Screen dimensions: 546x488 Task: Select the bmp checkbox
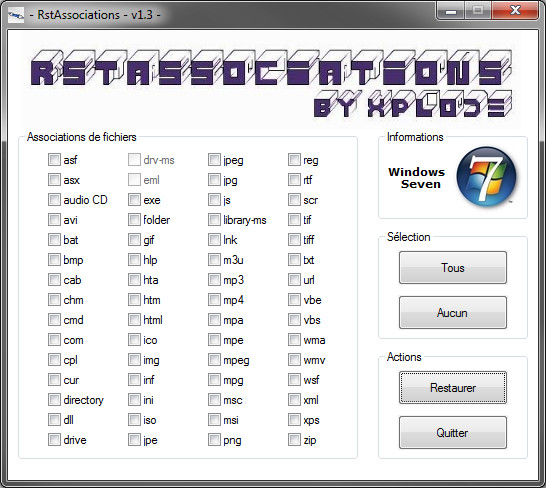point(54,260)
